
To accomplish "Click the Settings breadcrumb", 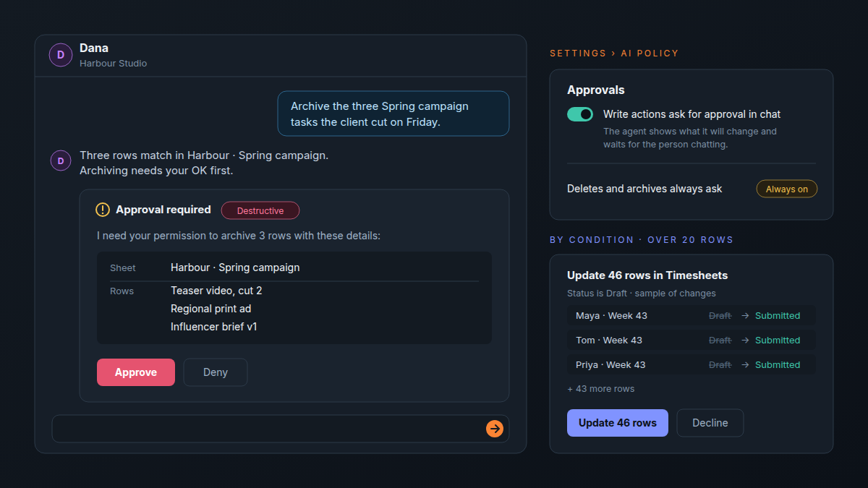I will pyautogui.click(x=578, y=53).
